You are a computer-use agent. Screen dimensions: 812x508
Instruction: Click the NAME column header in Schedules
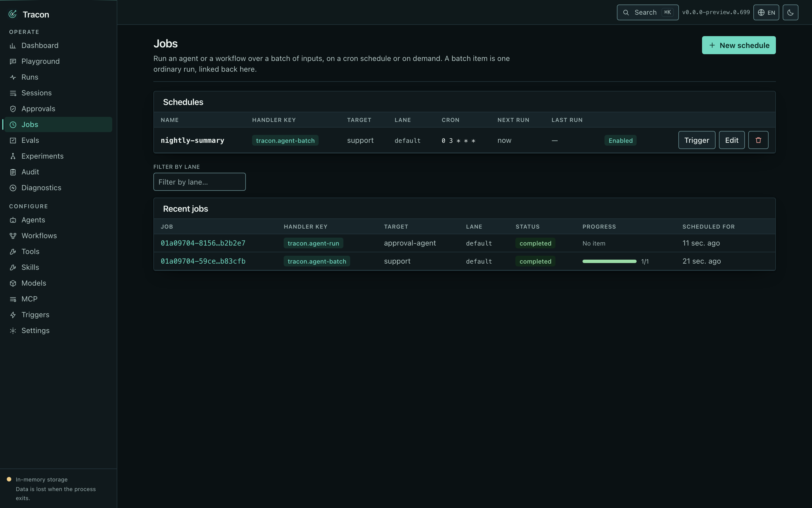tap(169, 120)
